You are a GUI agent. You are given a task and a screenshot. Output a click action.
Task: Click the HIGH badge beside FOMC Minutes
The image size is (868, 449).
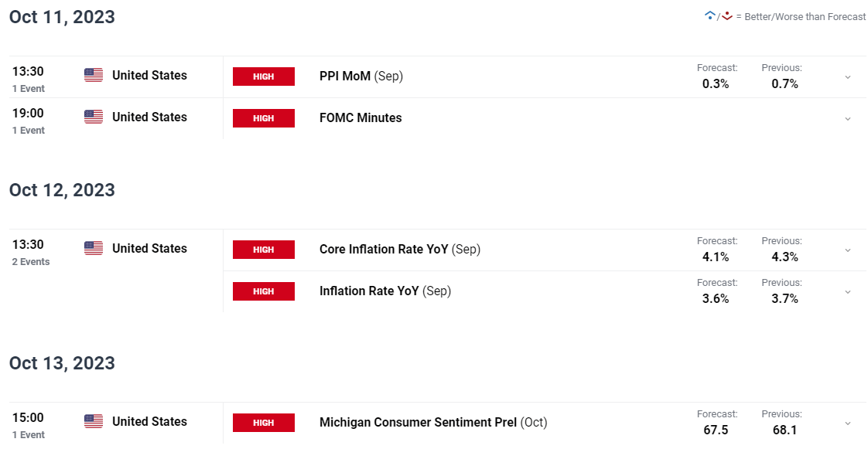point(264,118)
